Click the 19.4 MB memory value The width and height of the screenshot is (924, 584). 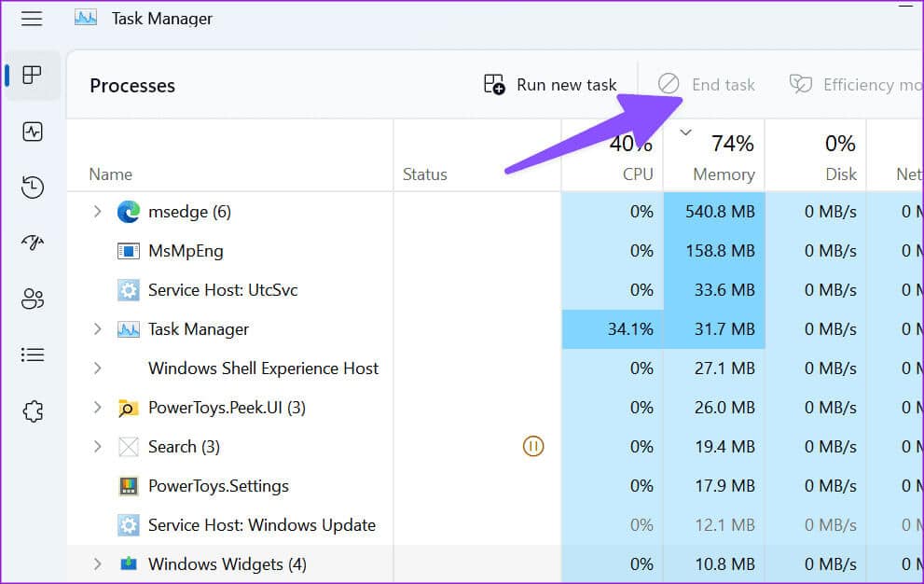(x=724, y=447)
